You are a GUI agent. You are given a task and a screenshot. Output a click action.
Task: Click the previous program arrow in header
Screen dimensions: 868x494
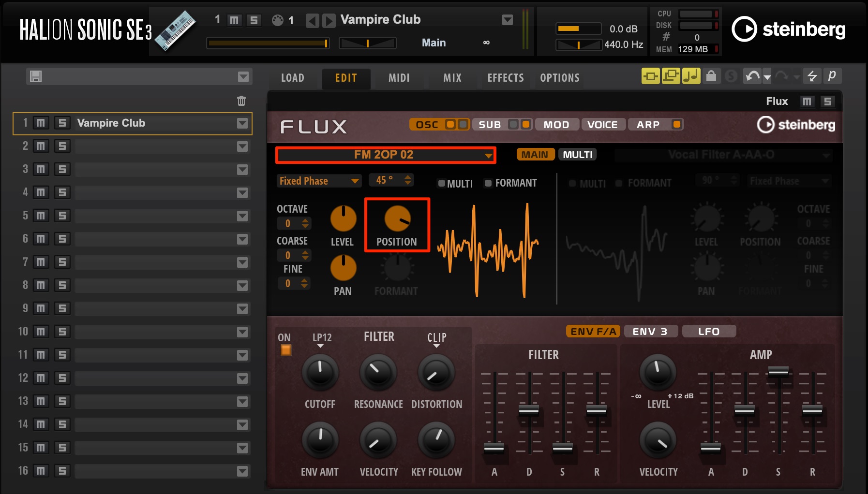coord(313,20)
